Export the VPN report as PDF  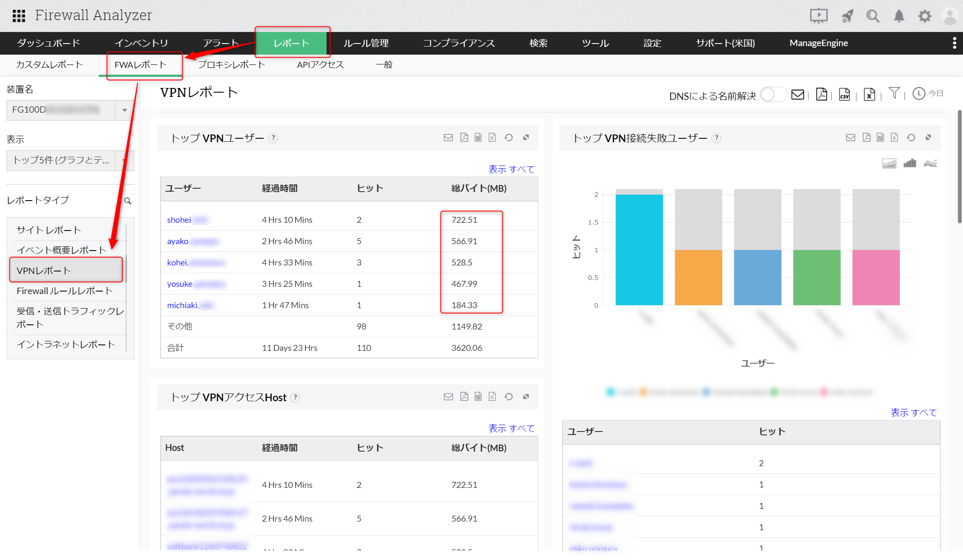[821, 94]
